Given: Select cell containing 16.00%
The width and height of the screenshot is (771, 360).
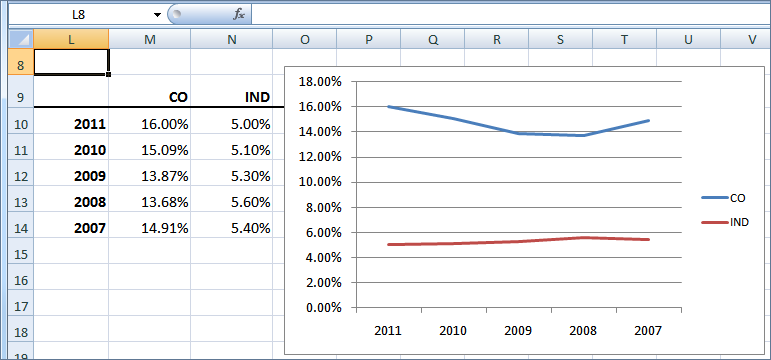Looking at the screenshot, I should point(149,124).
